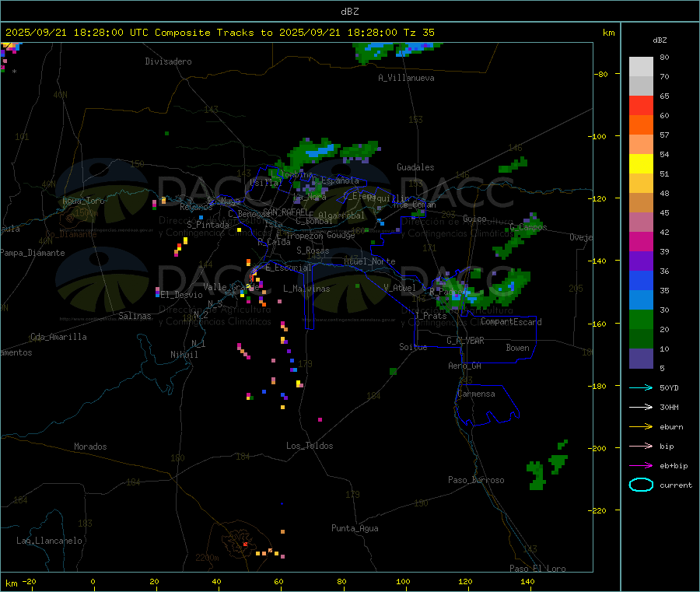Select the 5 dBZ dark violet swatch
Image resolution: width=700 pixels, height=592 pixels.
pyautogui.click(x=641, y=359)
